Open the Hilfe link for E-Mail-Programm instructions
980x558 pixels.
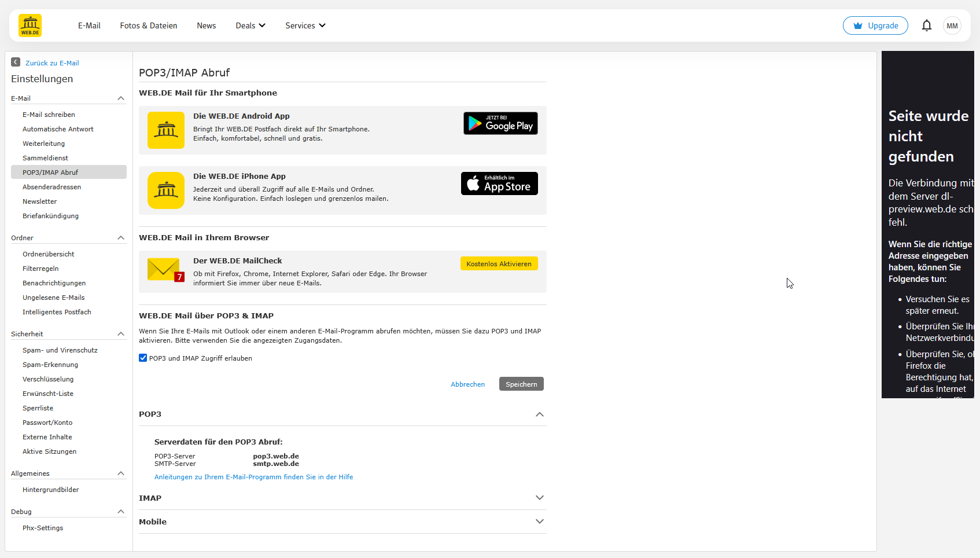tap(253, 476)
